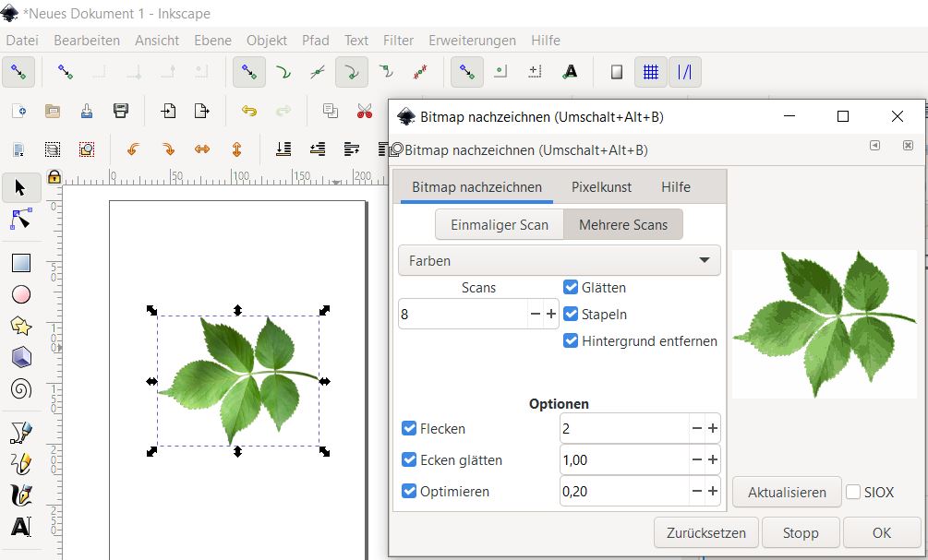Select the star polygon tool
928x560 pixels.
pos(20,326)
